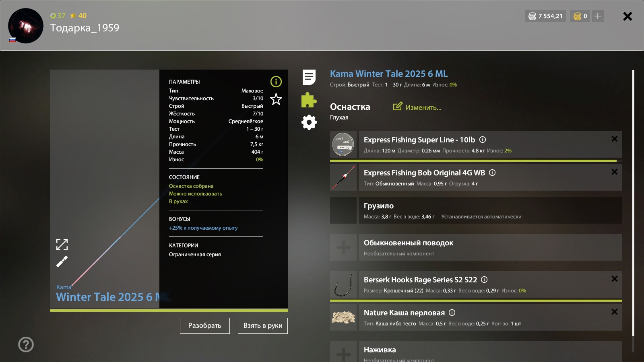Click the +25% к получаемому опыту bonus
Viewport: 644px width, 362px height.
coord(203,228)
